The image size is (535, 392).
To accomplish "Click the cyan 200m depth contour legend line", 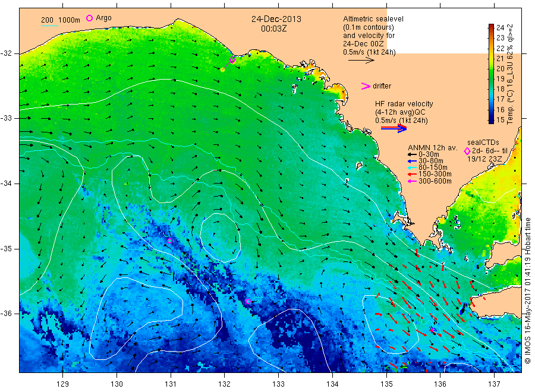I will pos(49,26).
